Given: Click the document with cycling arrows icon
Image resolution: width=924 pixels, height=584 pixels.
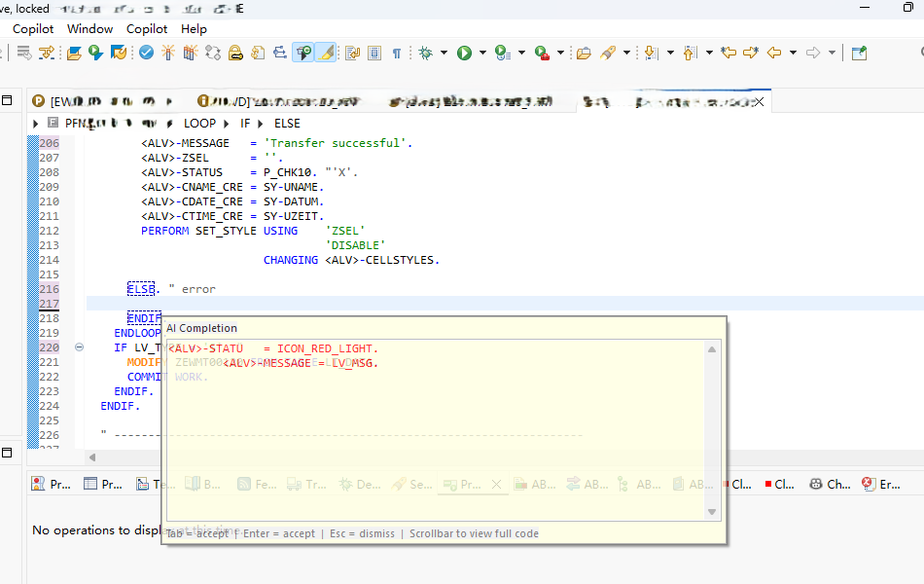Looking at the screenshot, I should [x=258, y=54].
